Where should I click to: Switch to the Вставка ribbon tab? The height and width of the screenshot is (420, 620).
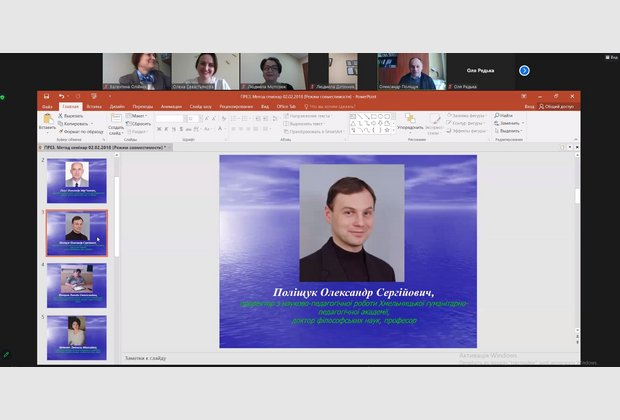coord(94,106)
